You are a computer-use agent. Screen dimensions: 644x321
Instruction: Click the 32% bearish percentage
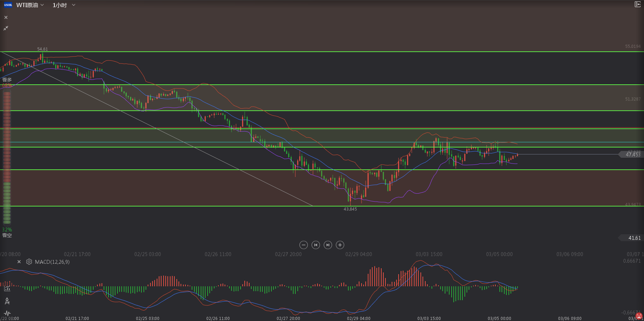tap(7, 230)
